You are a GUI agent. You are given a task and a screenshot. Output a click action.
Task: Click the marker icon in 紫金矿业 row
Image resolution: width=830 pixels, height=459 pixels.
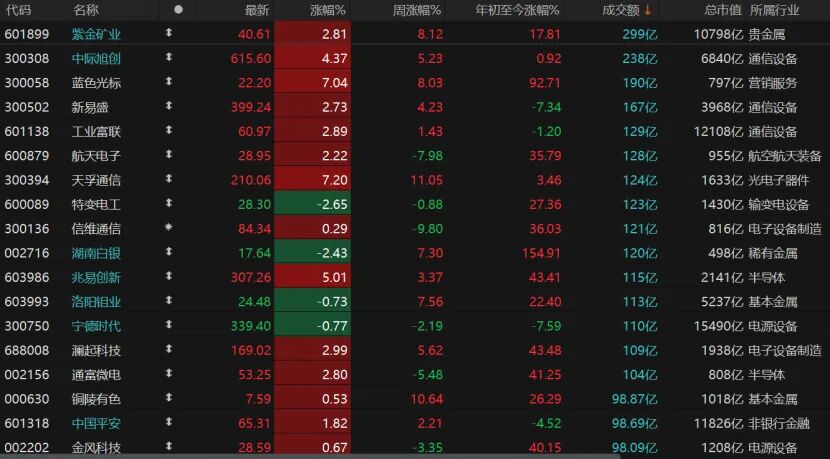click(x=169, y=33)
